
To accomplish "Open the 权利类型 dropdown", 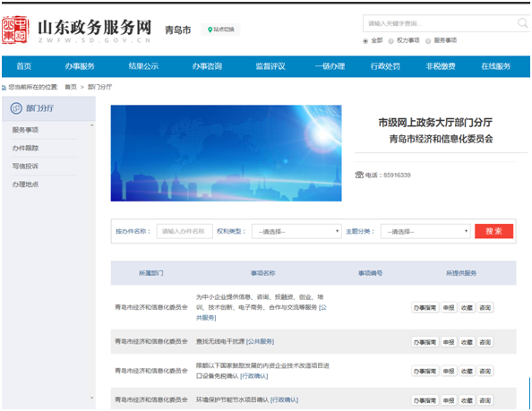I will tap(296, 231).
